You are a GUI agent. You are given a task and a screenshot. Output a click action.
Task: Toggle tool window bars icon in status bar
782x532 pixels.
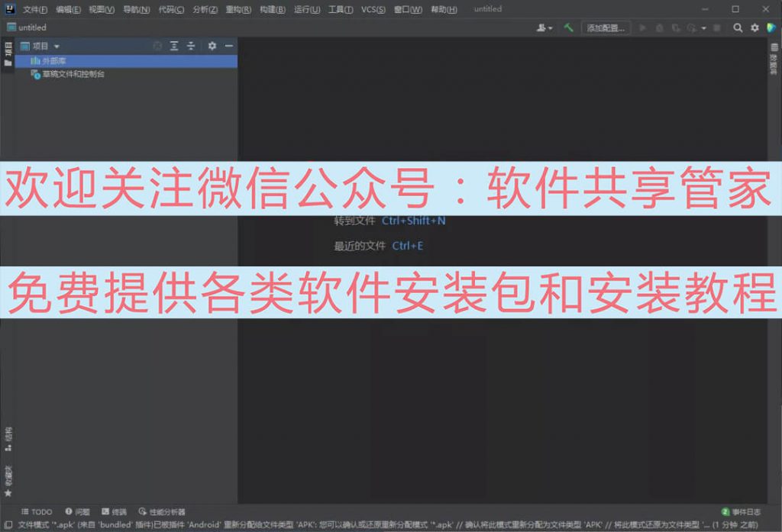click(x=8, y=524)
